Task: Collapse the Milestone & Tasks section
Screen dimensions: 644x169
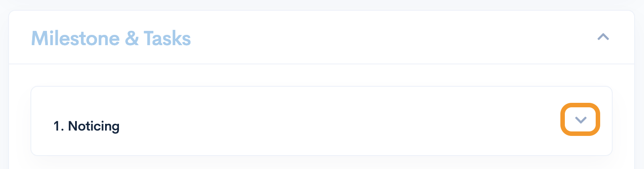Action: [603, 37]
